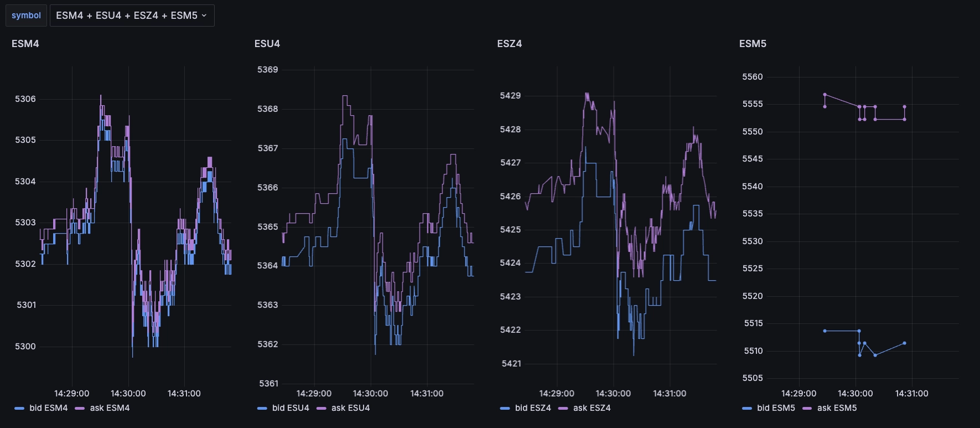The height and width of the screenshot is (428, 980).
Task: Toggle the ask ESU4 legend series
Action: (350, 408)
